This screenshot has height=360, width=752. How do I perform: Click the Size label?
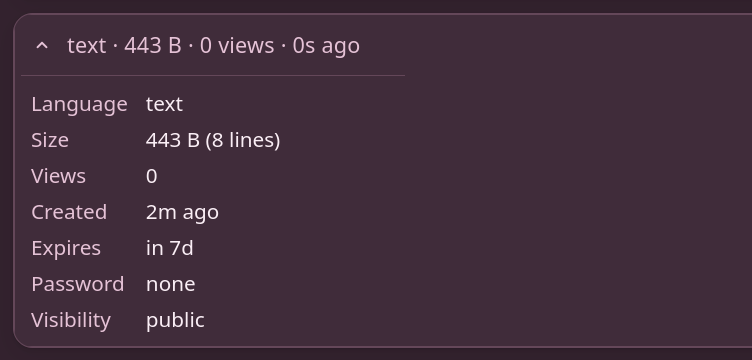coord(50,140)
